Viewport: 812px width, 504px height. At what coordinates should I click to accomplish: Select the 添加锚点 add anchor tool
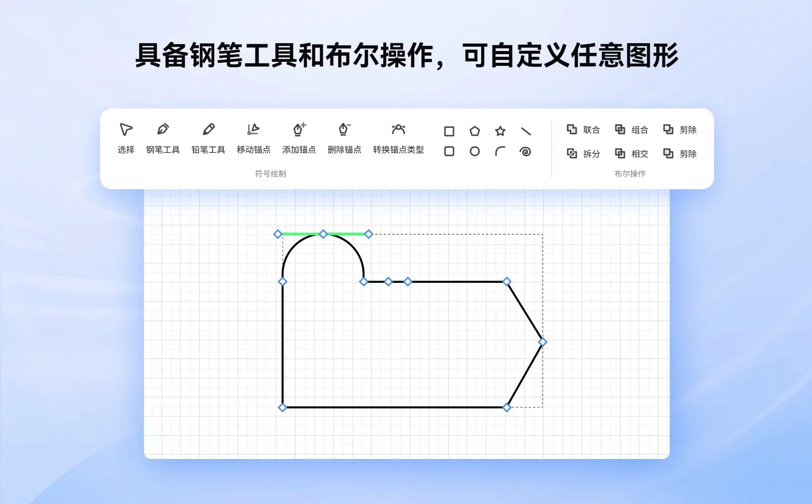(x=299, y=138)
